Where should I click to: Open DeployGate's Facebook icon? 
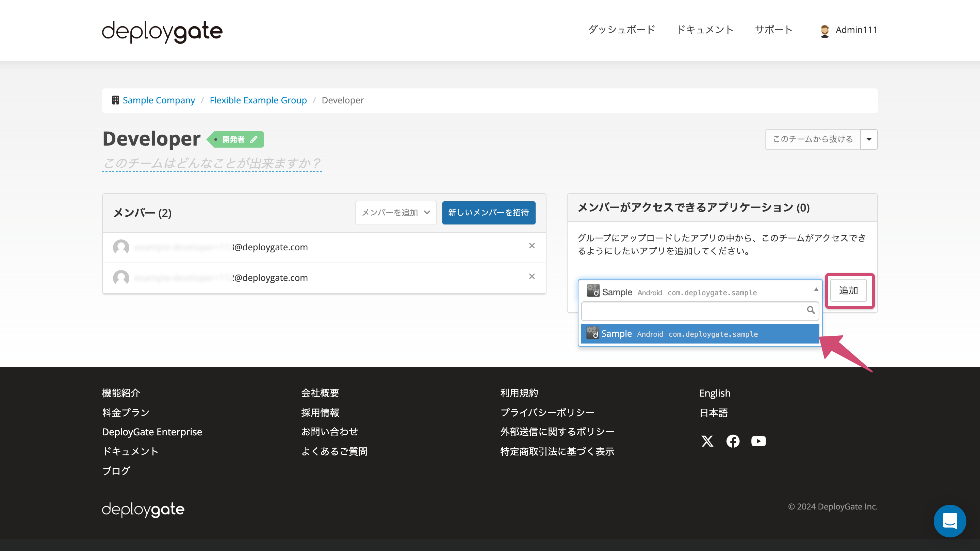tap(733, 441)
